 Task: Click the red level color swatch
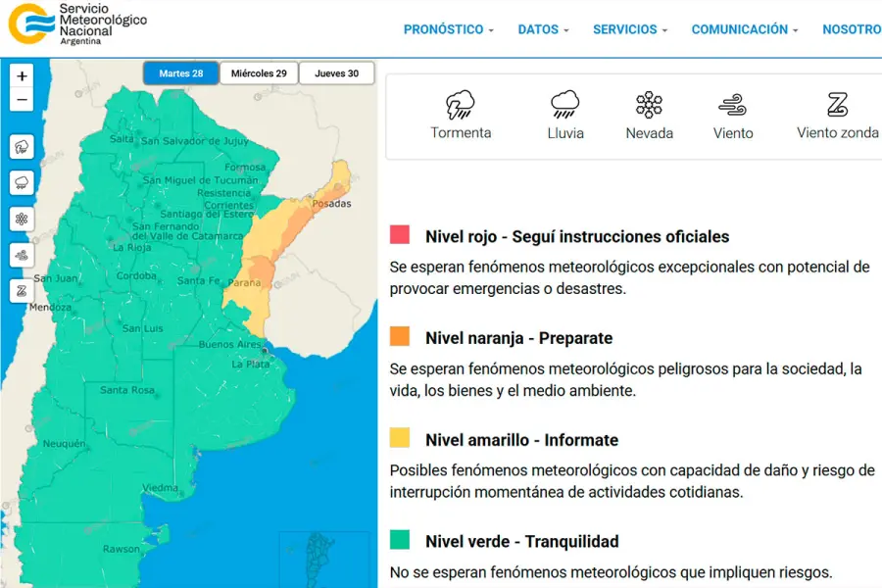click(400, 234)
